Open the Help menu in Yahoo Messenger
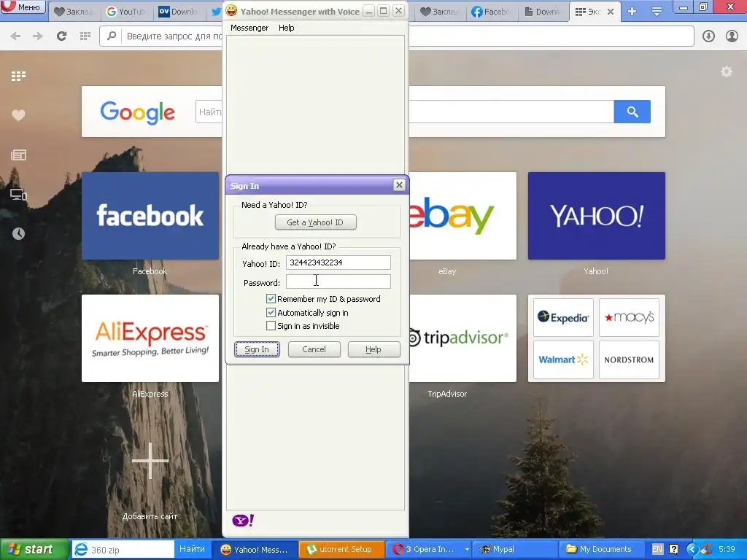The image size is (747, 560). pyautogui.click(x=286, y=28)
